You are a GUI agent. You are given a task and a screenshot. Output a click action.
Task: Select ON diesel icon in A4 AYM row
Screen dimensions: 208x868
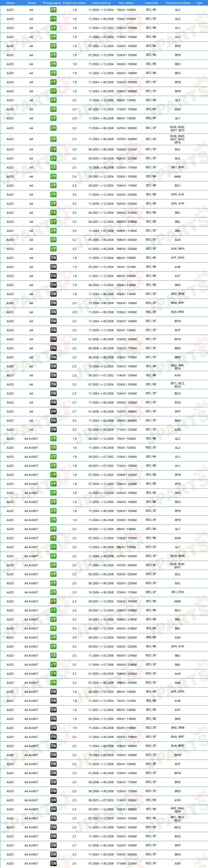[x=53, y=375]
